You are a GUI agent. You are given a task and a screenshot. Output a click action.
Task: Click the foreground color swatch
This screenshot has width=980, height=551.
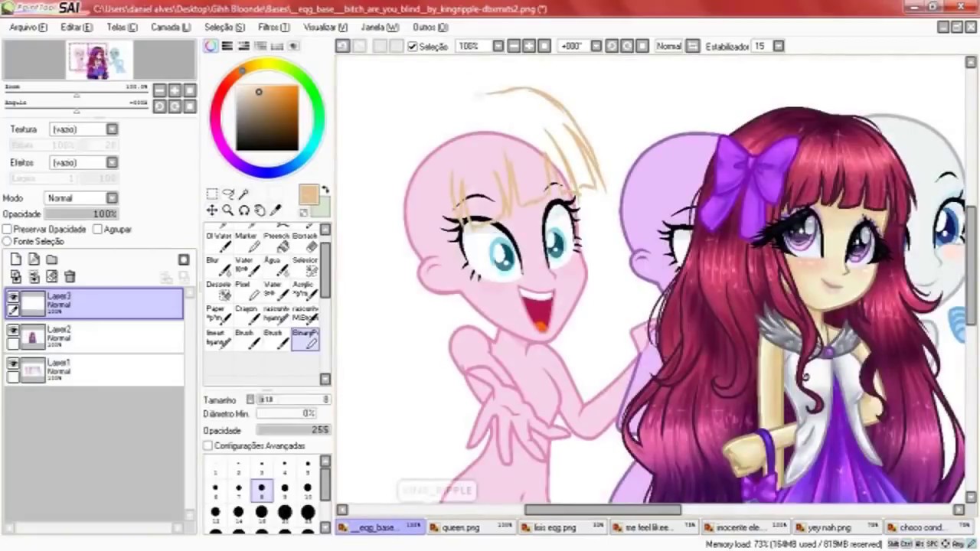[x=308, y=194]
